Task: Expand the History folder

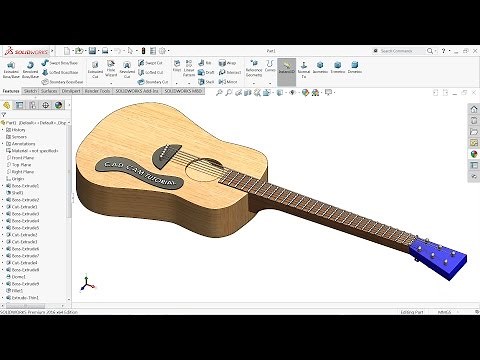Action: pyautogui.click(x=3, y=130)
